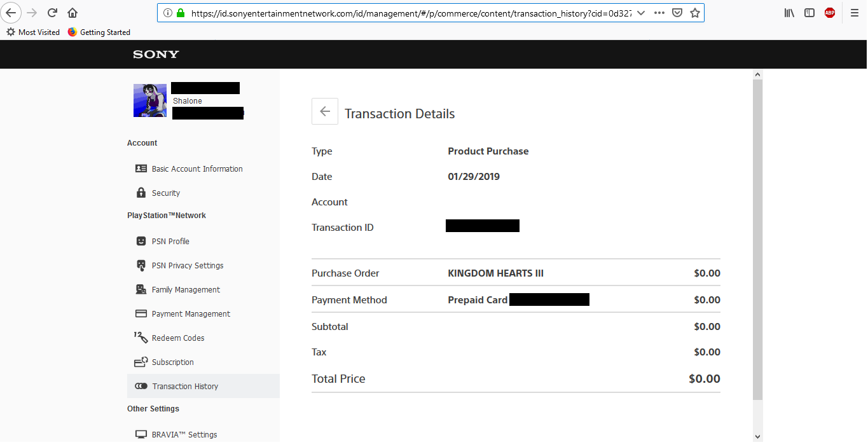Click the credit card icon for Payment Management
The height and width of the screenshot is (447, 868).
point(141,313)
